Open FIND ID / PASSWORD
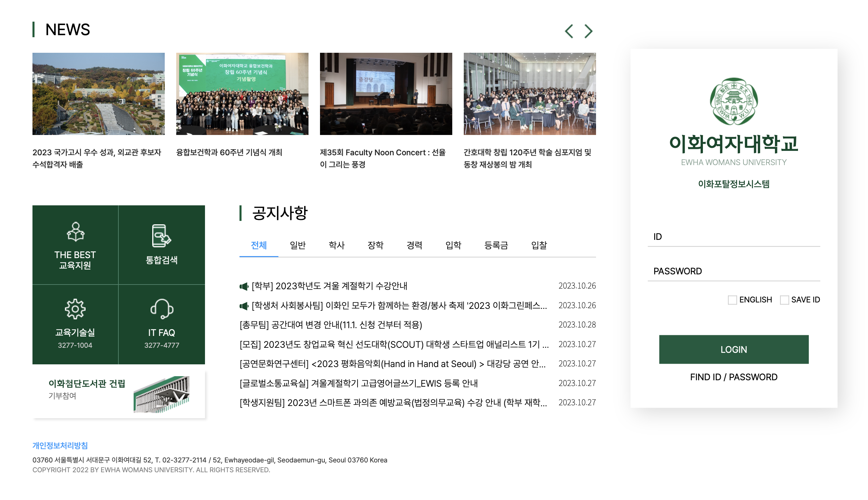868x500 pixels. coord(733,377)
